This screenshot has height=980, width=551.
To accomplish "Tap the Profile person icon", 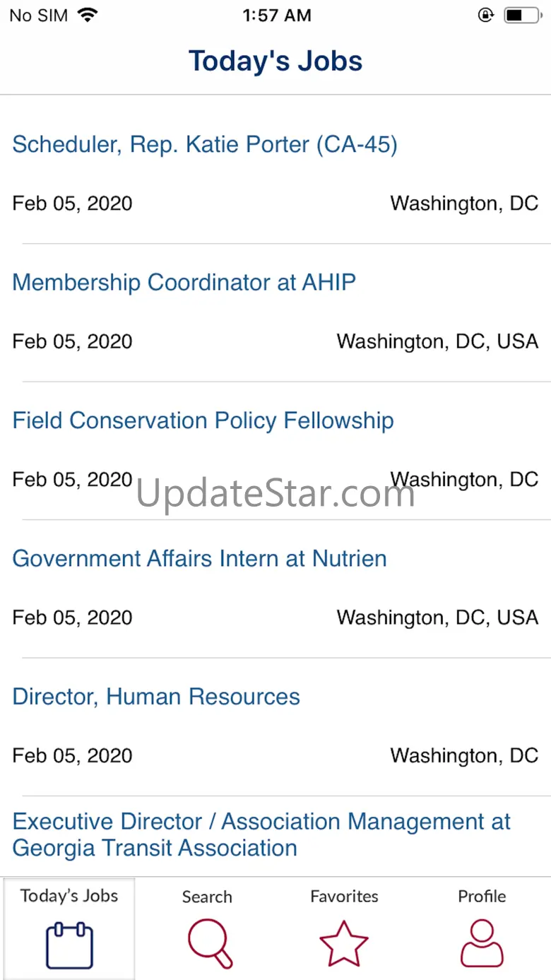I will 482,944.
